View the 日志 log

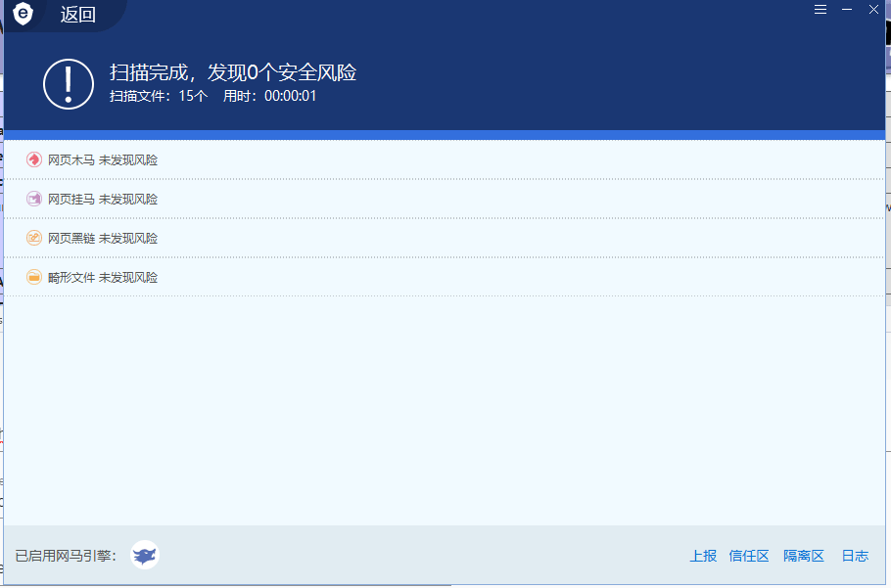tap(855, 556)
